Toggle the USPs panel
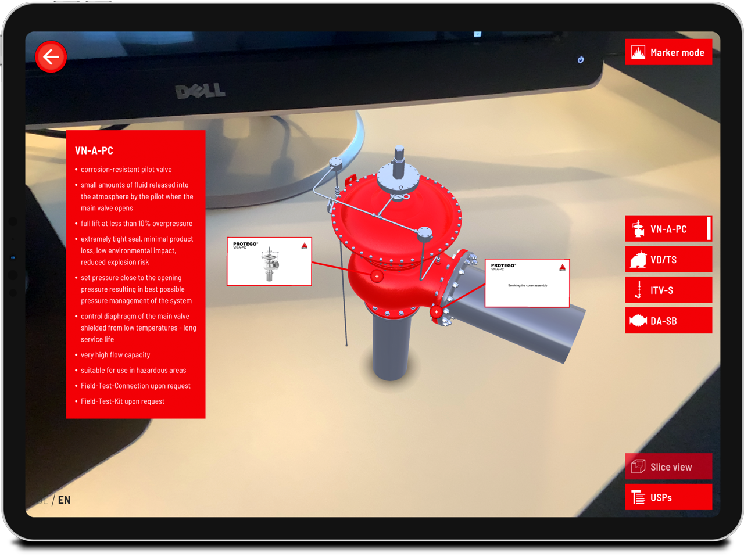744x560 pixels. pyautogui.click(x=671, y=498)
